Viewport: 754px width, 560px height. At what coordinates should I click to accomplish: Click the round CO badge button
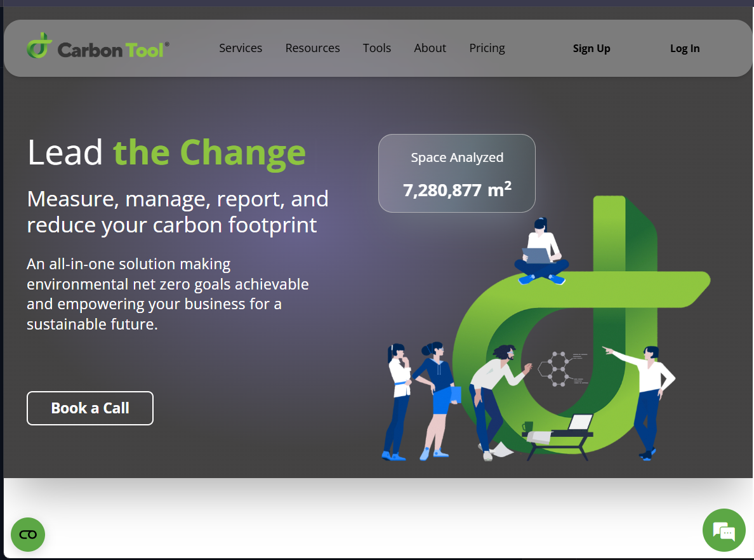[28, 534]
